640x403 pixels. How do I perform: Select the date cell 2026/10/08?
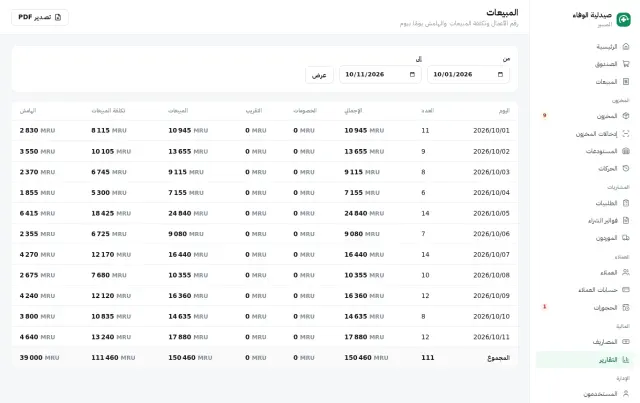tap(491, 275)
